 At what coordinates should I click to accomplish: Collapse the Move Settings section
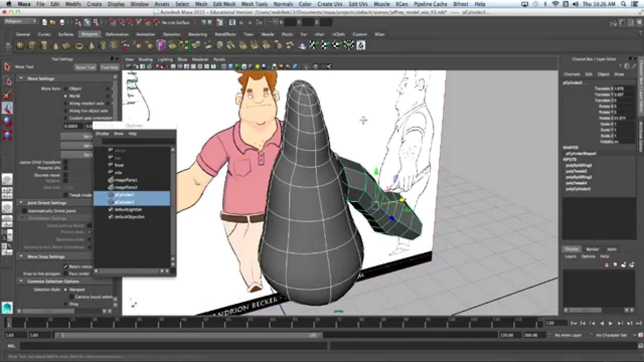point(21,78)
